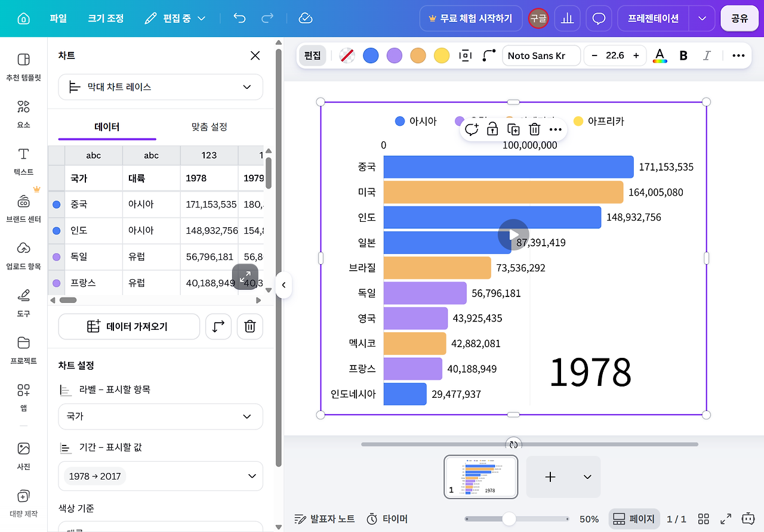Swap rows and columns icon button

(218, 326)
